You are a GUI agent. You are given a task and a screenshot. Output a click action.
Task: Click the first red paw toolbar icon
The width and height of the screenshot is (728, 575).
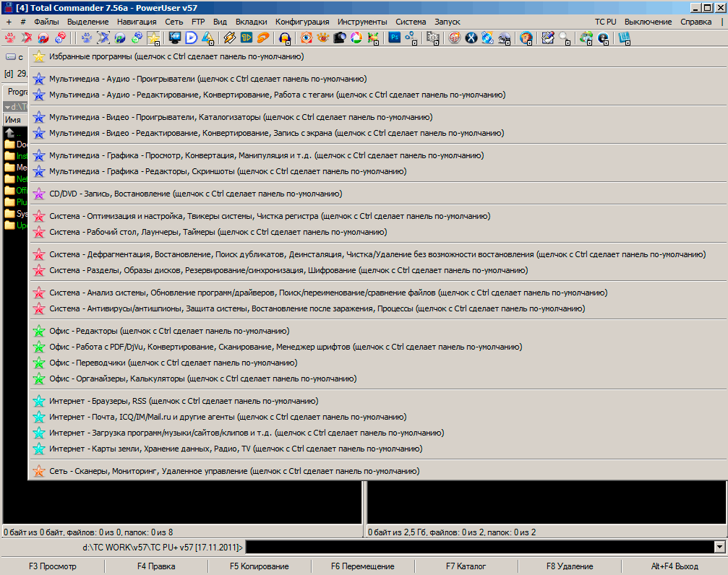tap(10, 38)
